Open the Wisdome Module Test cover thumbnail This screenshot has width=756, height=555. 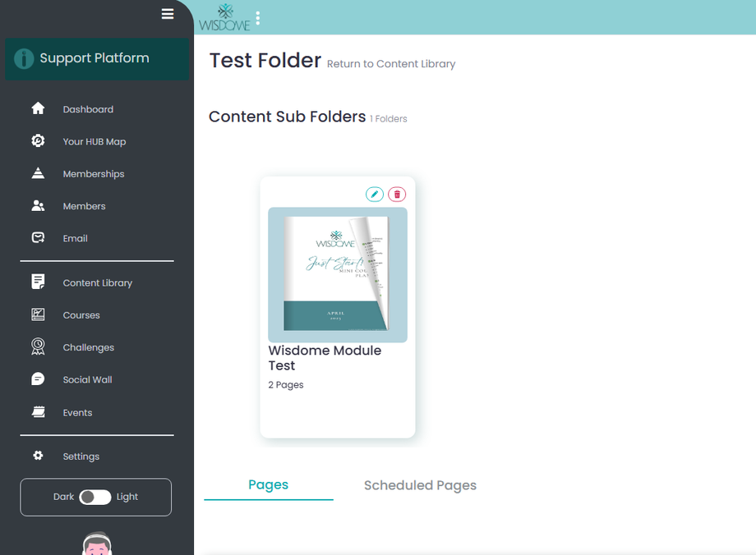pos(337,274)
